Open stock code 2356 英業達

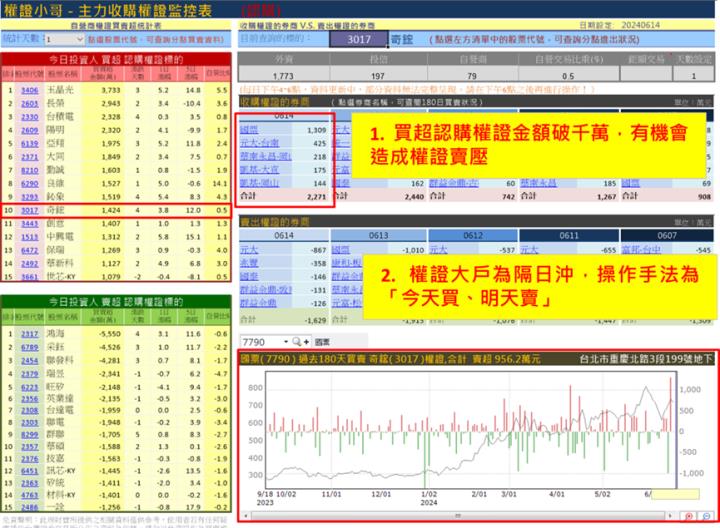point(30,399)
